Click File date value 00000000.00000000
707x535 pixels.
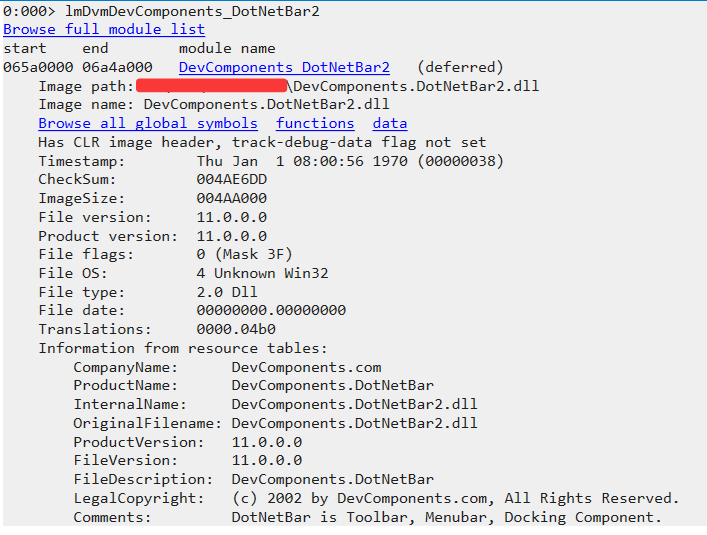tap(271, 311)
